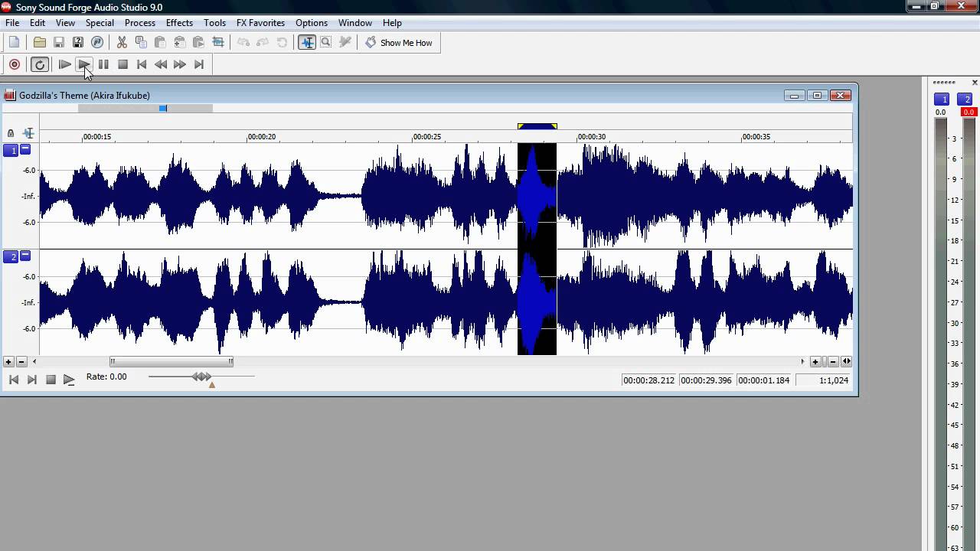Click Play All in the transport toolbar
The height and width of the screenshot is (551, 980).
point(65,65)
